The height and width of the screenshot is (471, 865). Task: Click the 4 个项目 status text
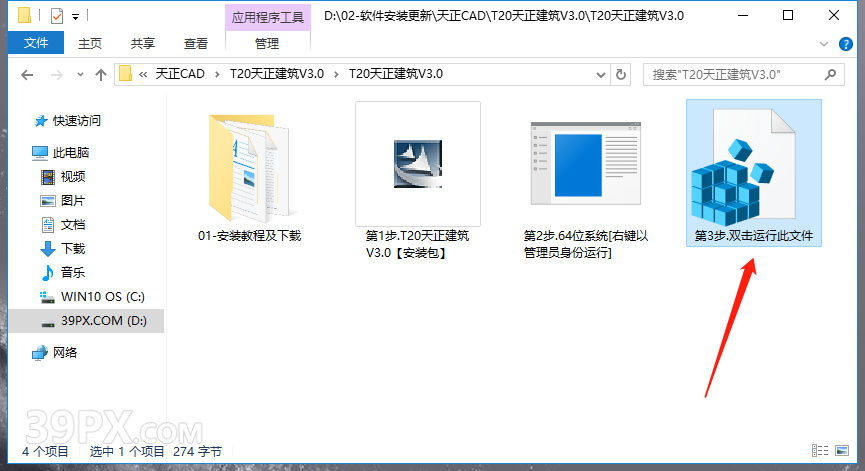coord(45,451)
